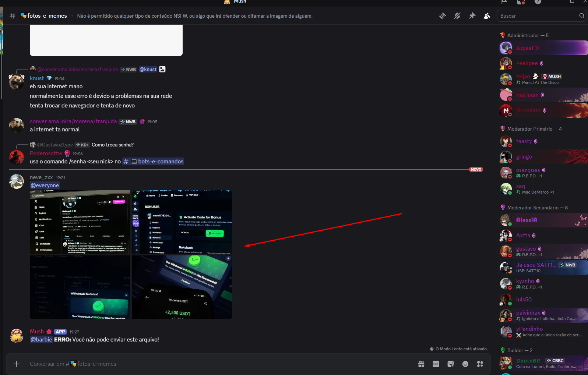Open the '+2,500 USDT' phone image thumbnail
The height and width of the screenshot is (375, 588).
tap(182, 287)
